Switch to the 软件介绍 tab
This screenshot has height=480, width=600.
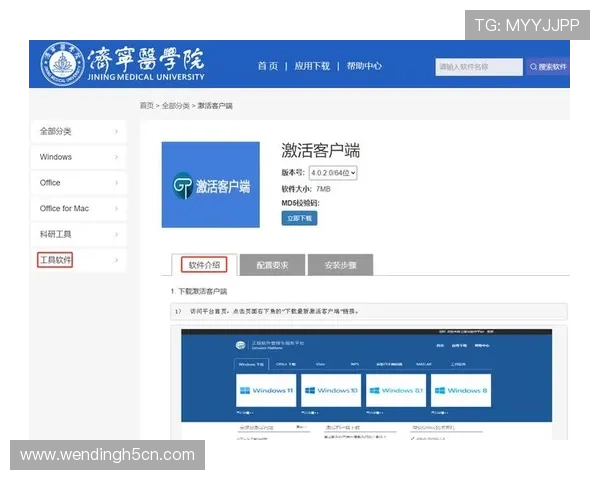(204, 264)
